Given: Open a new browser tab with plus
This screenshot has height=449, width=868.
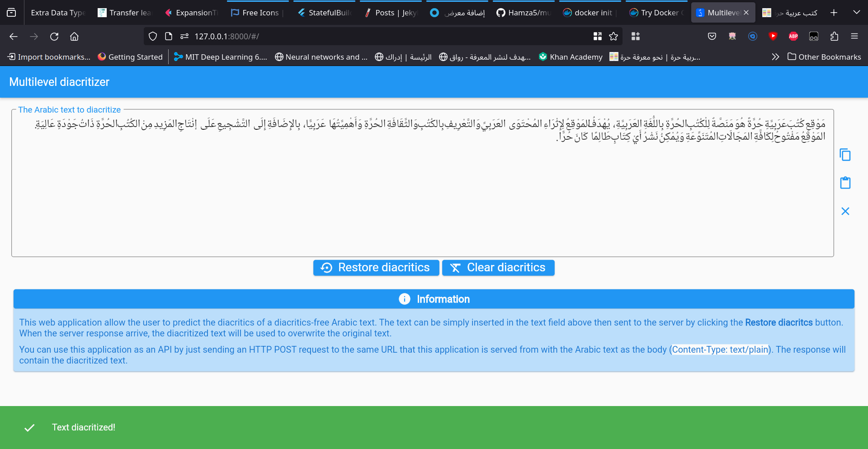Looking at the screenshot, I should click(x=834, y=13).
